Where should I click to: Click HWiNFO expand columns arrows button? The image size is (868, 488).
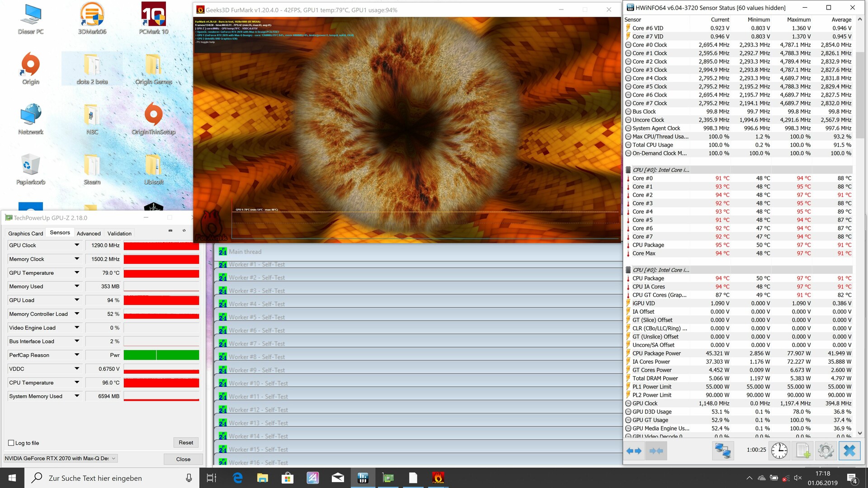click(x=634, y=451)
